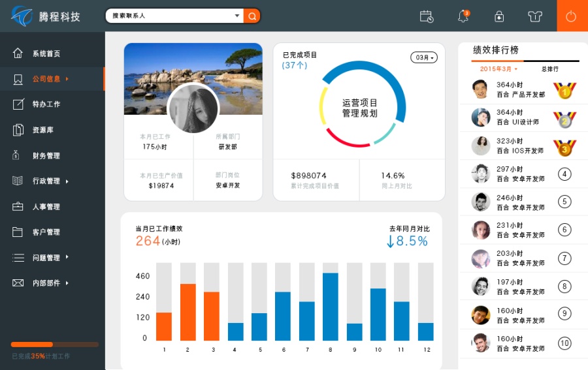Click the rank 4 circle badge
The width and height of the screenshot is (588, 370).
click(564, 174)
